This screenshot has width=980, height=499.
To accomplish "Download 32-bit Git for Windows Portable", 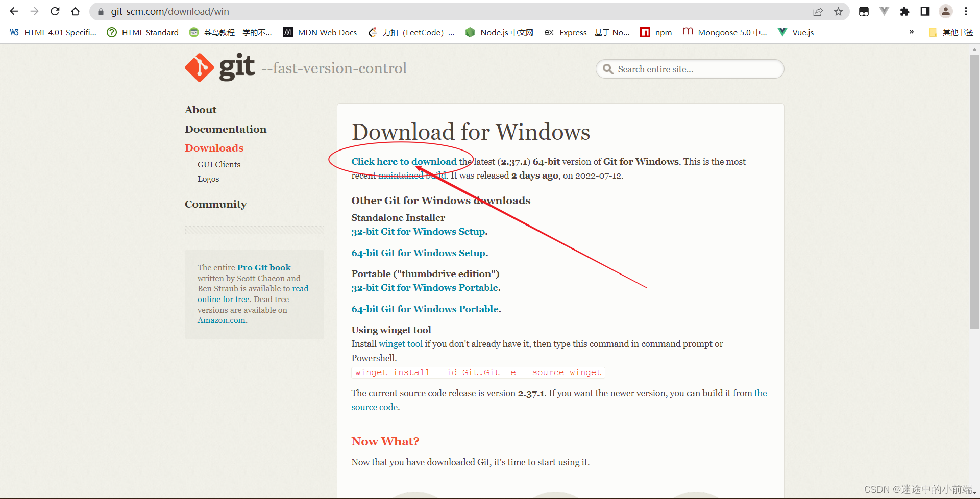I will tap(426, 288).
